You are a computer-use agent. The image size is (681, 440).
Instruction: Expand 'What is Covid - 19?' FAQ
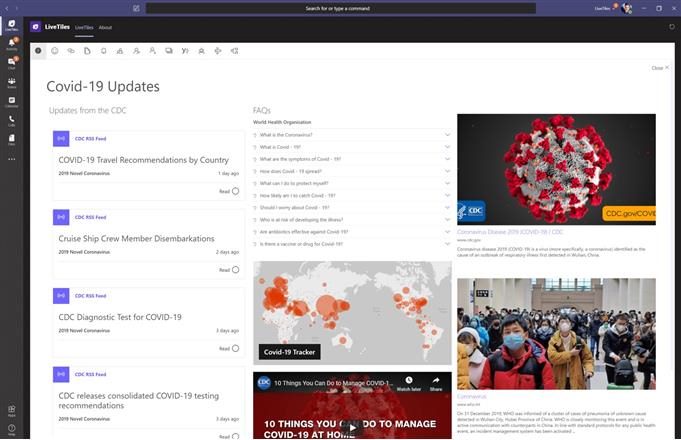point(352,147)
